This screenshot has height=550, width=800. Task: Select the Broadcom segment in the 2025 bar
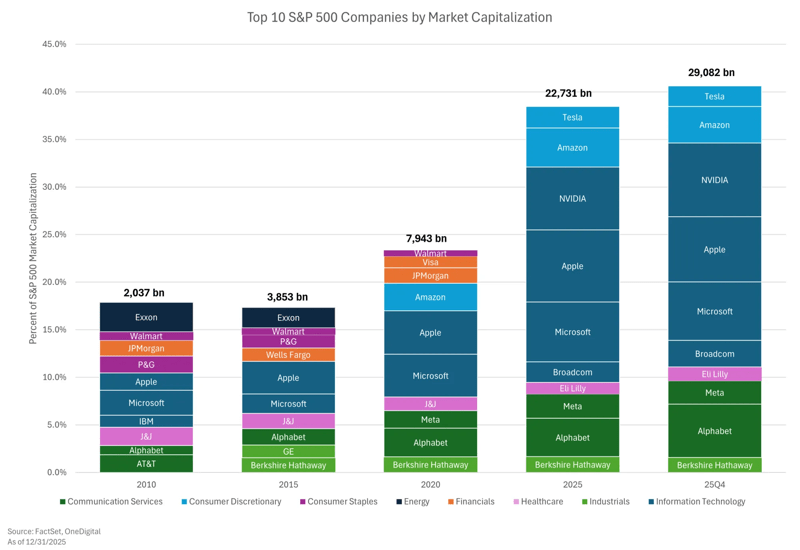point(572,372)
